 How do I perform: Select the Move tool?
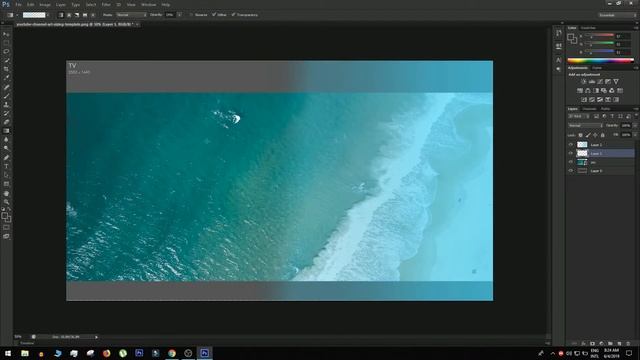tap(6, 34)
